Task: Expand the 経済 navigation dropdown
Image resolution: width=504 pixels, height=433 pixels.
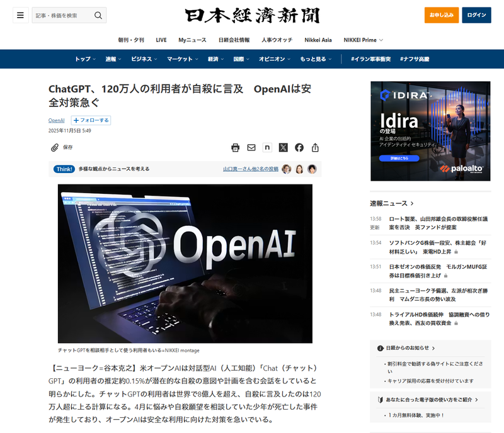Action: [215, 59]
